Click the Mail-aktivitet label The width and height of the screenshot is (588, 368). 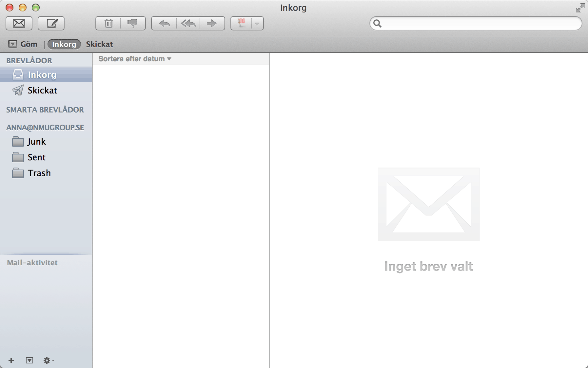coord(32,262)
